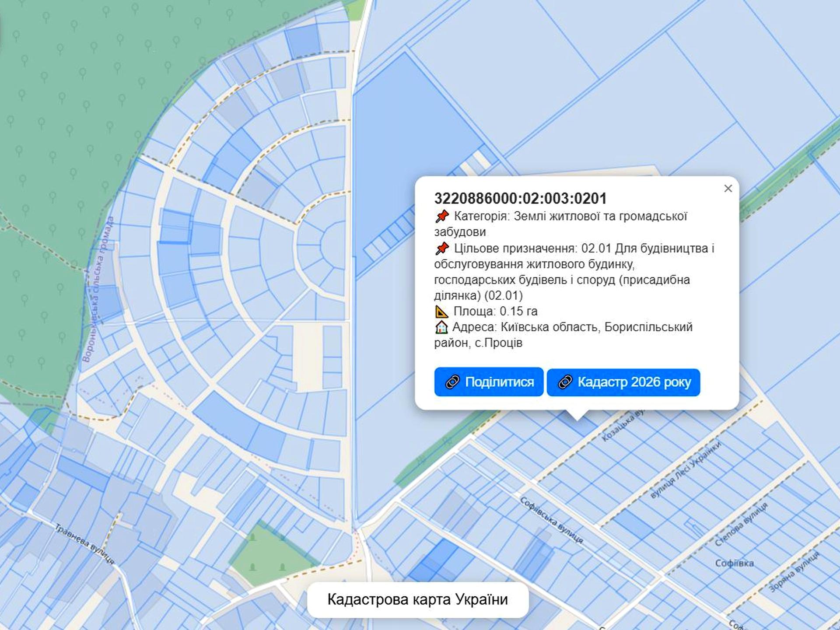Click the Поділитися share button
The height and width of the screenshot is (630, 840).
[x=489, y=382]
